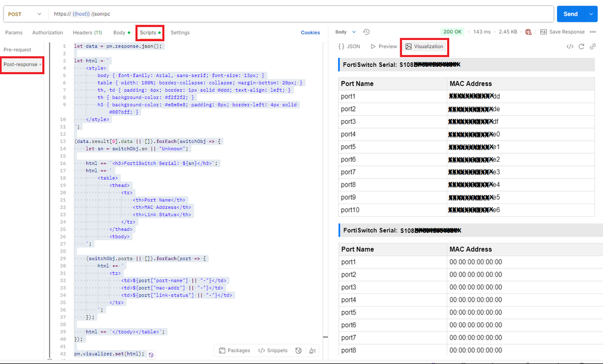This screenshot has width=603, height=364.
Task: Open the Authorization tab
Action: pos(47,33)
